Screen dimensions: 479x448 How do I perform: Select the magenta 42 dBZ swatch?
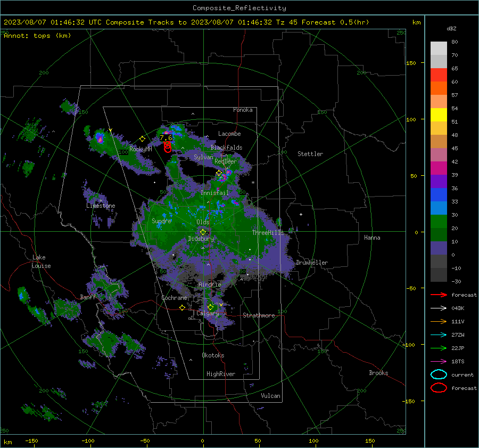[439, 168]
